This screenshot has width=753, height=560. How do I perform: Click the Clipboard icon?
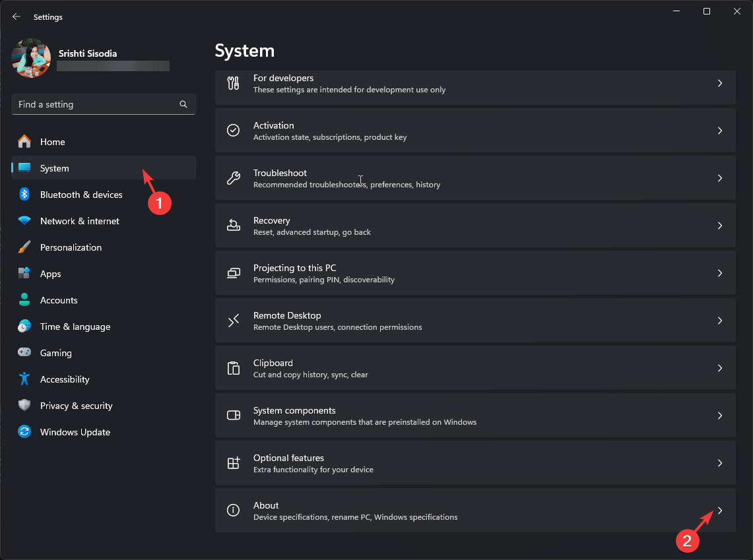234,368
